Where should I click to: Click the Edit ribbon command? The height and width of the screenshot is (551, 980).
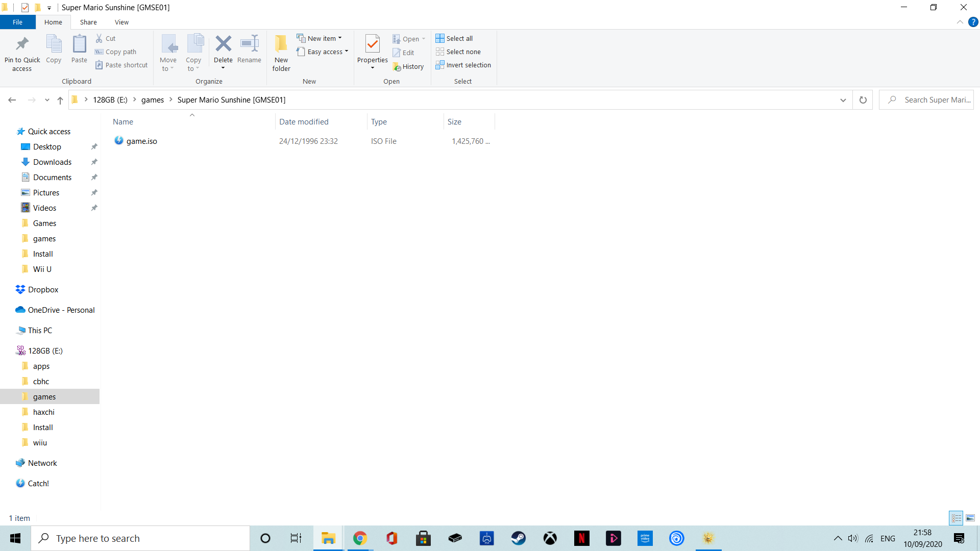(x=403, y=53)
